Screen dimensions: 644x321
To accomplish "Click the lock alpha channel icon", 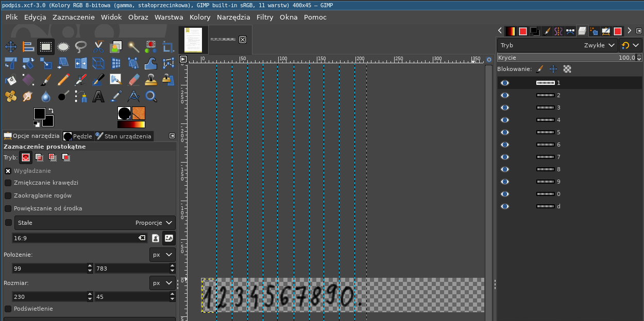I will pos(567,69).
